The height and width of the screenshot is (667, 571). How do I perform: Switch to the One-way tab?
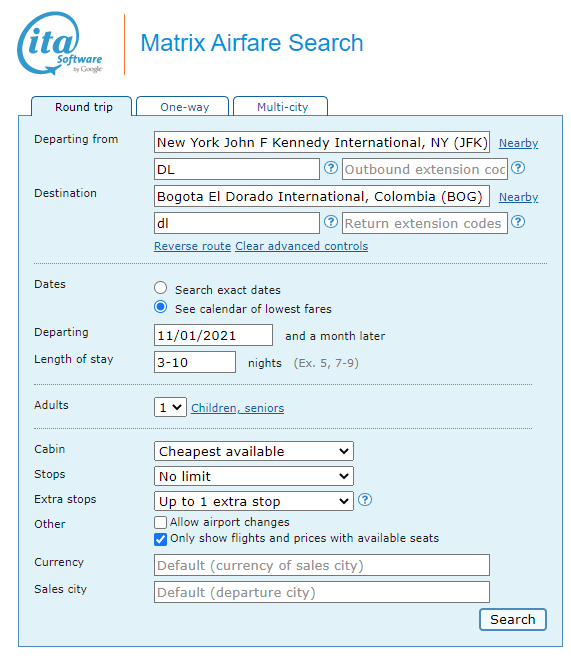[x=184, y=107]
